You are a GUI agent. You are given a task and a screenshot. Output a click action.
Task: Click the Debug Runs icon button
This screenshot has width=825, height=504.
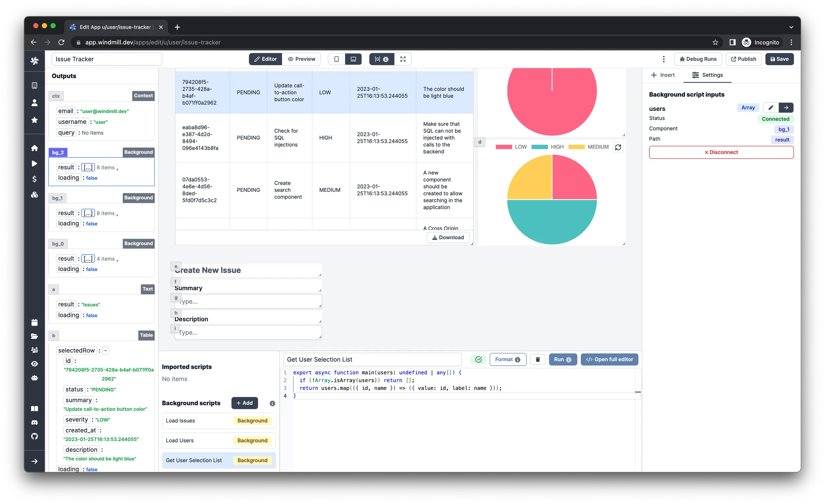699,59
